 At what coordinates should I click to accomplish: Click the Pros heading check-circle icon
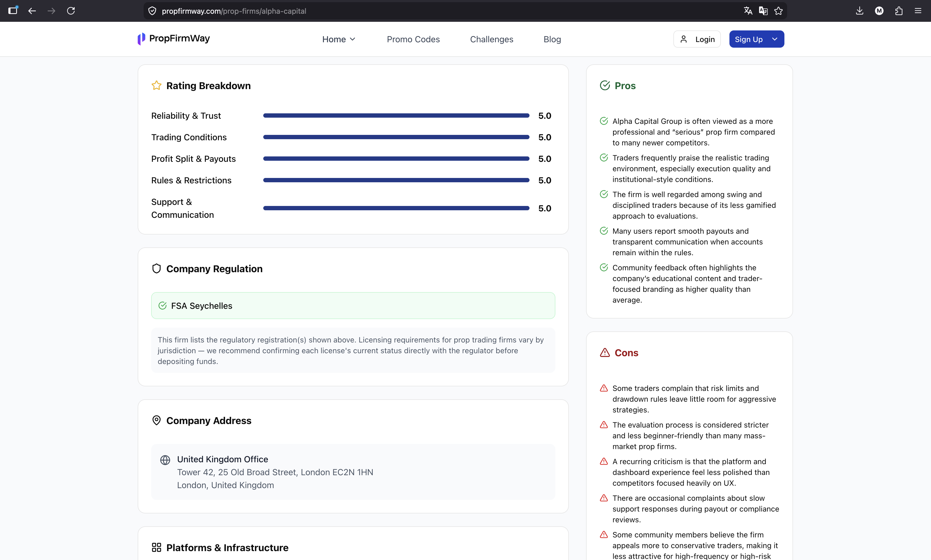point(605,86)
